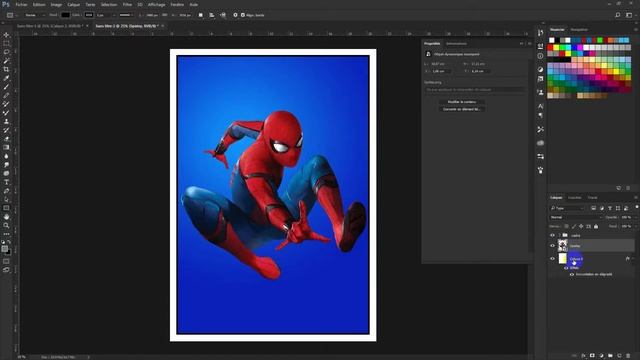Toggle Effets visibility under Calque 0
This screenshot has height=360, width=640.
(566, 268)
